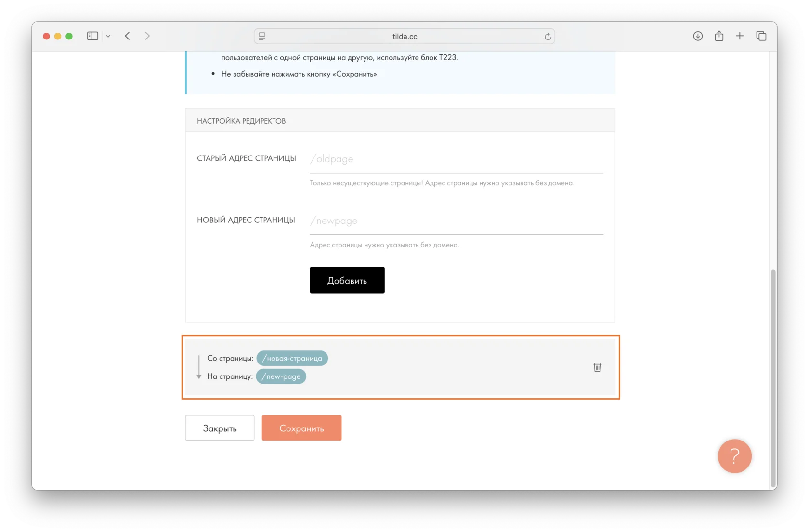
Task: Select the /new-page destination tag
Action: click(281, 376)
